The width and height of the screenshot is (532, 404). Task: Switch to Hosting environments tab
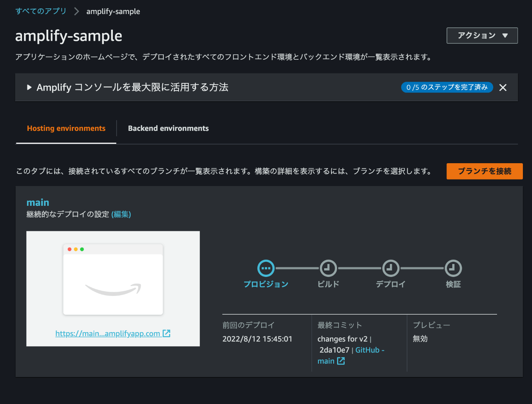pos(66,129)
